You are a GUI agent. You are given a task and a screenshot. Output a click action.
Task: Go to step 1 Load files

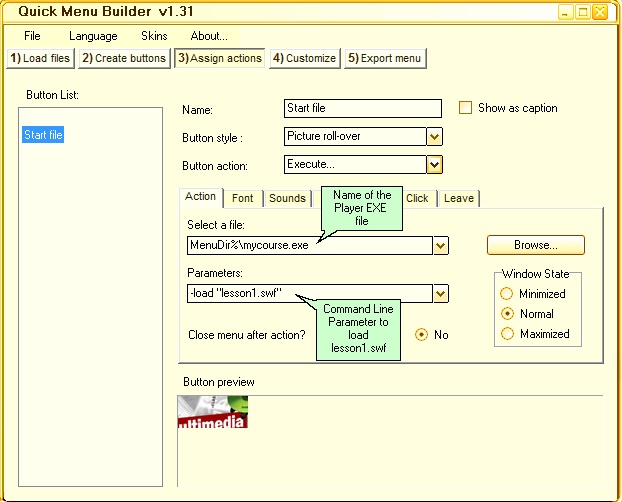tap(40, 58)
